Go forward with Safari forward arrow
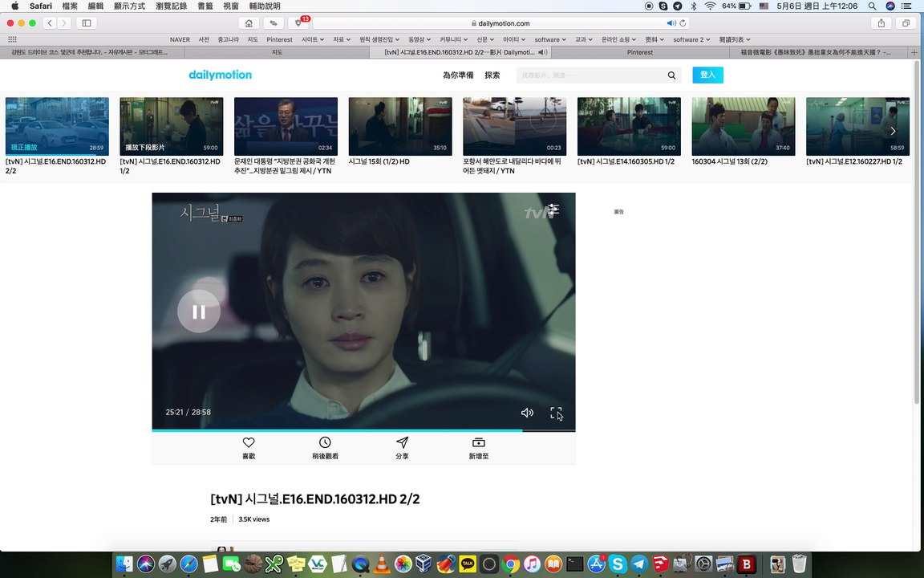This screenshot has width=924, height=578. (x=64, y=23)
